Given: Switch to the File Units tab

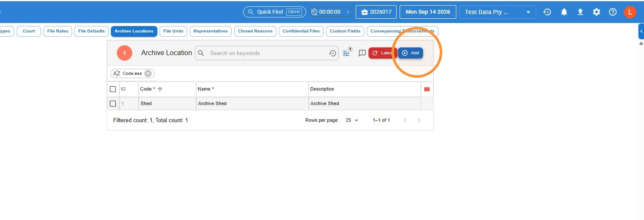Looking at the screenshot, I should click(173, 31).
